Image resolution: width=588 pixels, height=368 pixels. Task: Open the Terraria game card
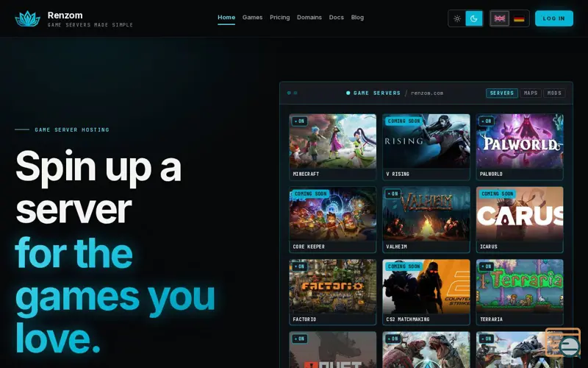pyautogui.click(x=520, y=292)
